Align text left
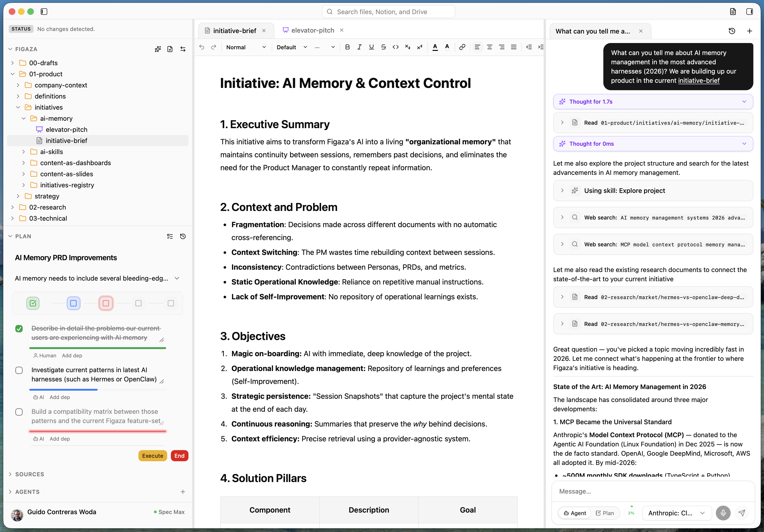The width and height of the screenshot is (764, 532). tap(477, 47)
